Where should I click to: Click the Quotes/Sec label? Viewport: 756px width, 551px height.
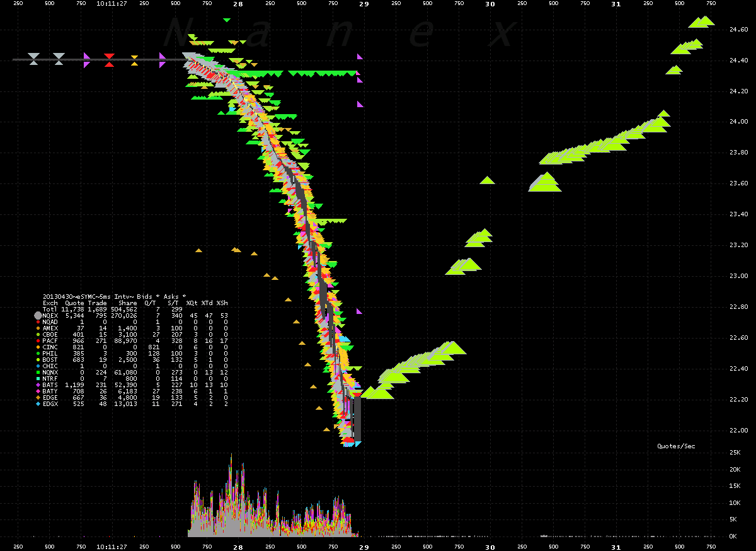pos(676,446)
